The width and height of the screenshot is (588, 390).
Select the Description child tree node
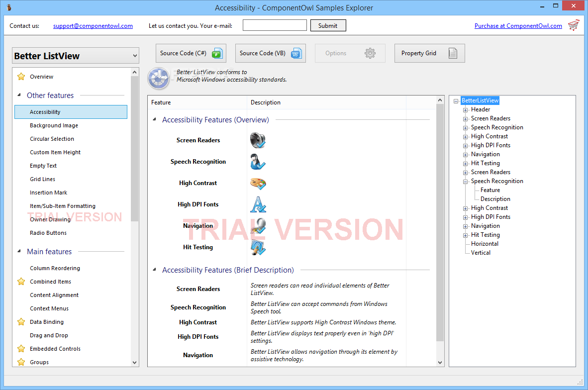point(495,199)
